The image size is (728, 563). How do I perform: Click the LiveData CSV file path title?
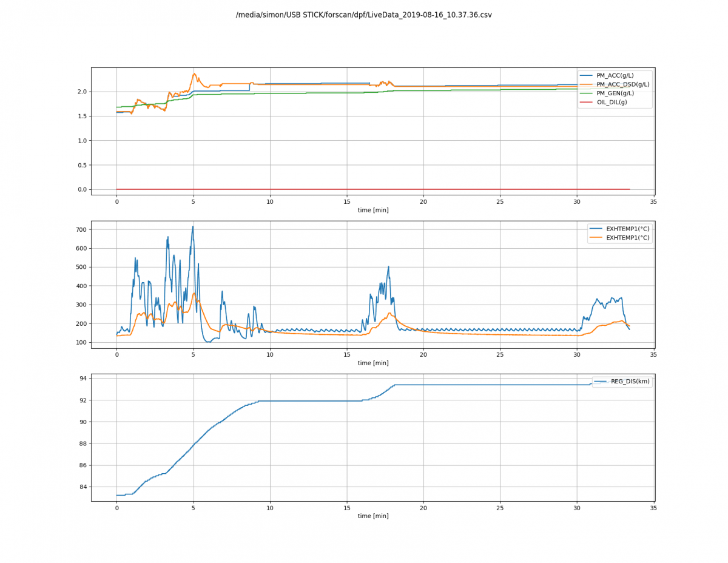pyautogui.click(x=364, y=15)
